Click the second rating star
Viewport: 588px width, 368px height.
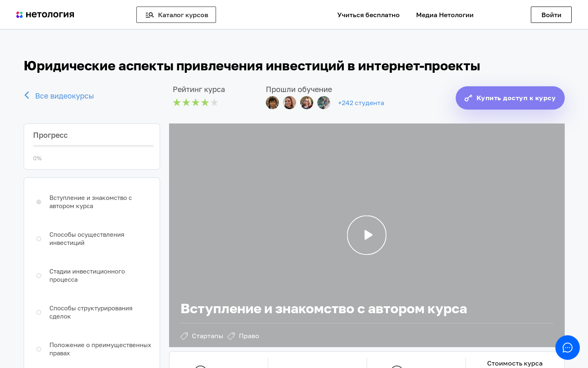click(186, 103)
